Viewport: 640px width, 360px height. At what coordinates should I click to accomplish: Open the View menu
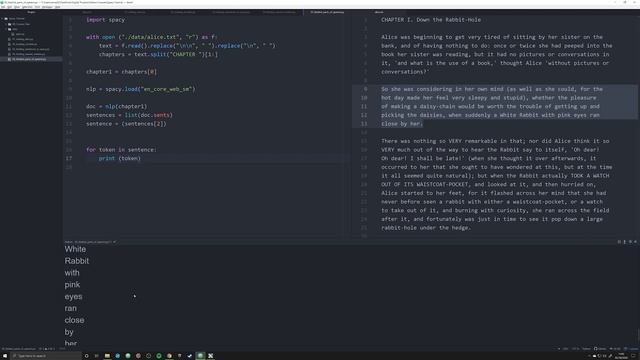click(17, 7)
